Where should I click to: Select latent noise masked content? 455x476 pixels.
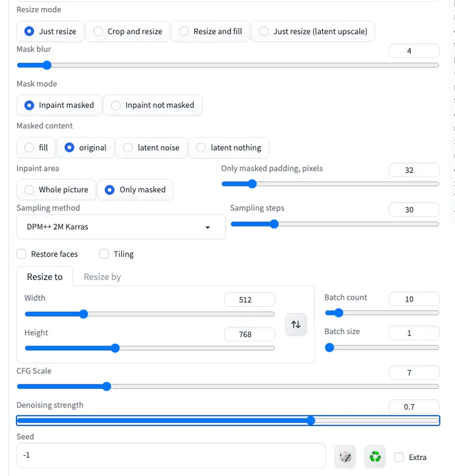(x=151, y=147)
